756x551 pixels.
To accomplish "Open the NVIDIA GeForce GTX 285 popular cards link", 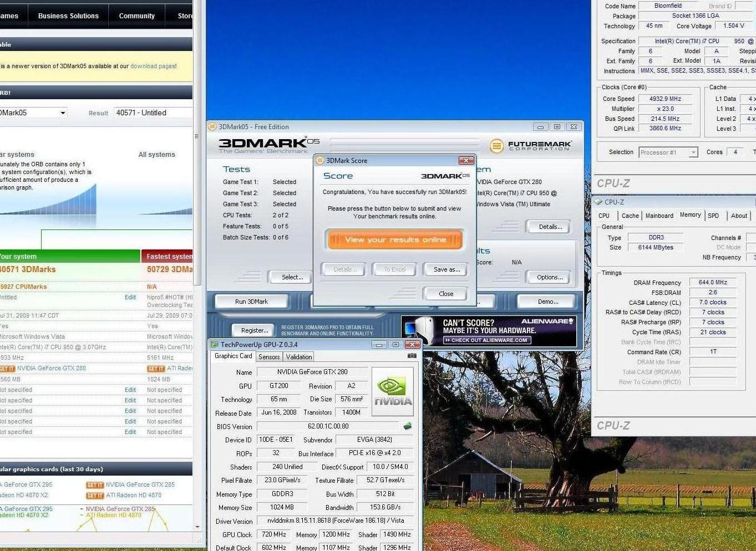I will click(x=140, y=484).
